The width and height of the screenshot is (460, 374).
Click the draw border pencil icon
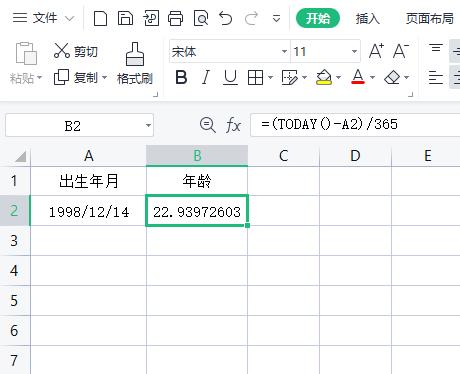(289, 78)
